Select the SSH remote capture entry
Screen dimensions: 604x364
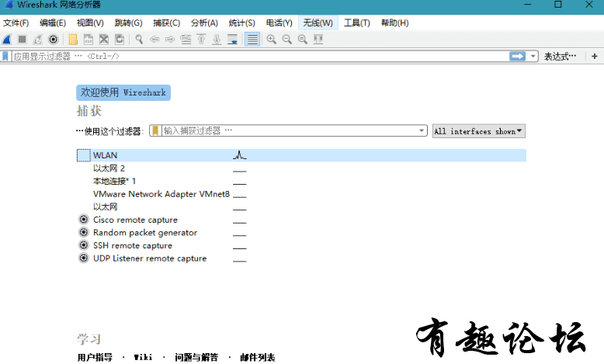[x=133, y=246]
